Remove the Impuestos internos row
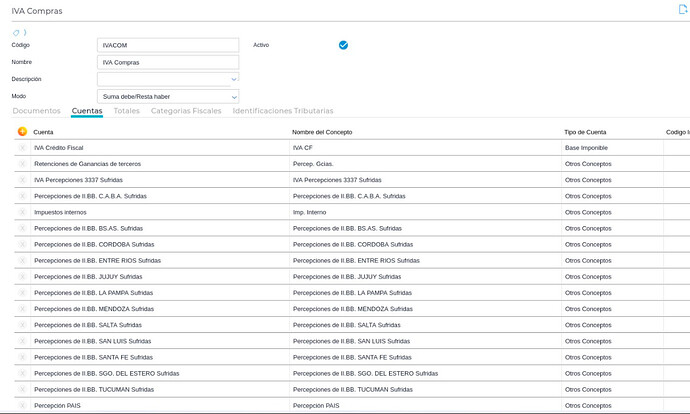690x414 pixels. 22,212
